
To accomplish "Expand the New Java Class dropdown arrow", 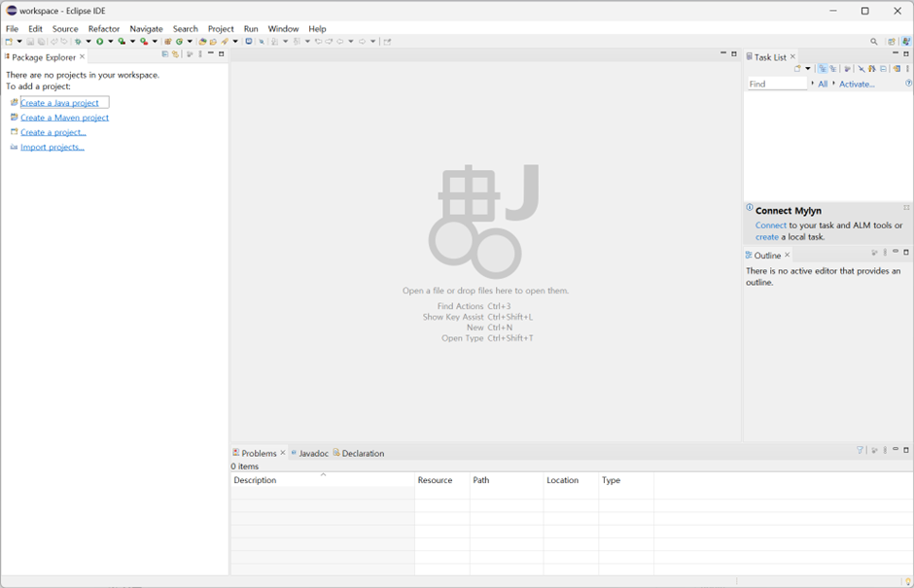I will [x=190, y=42].
